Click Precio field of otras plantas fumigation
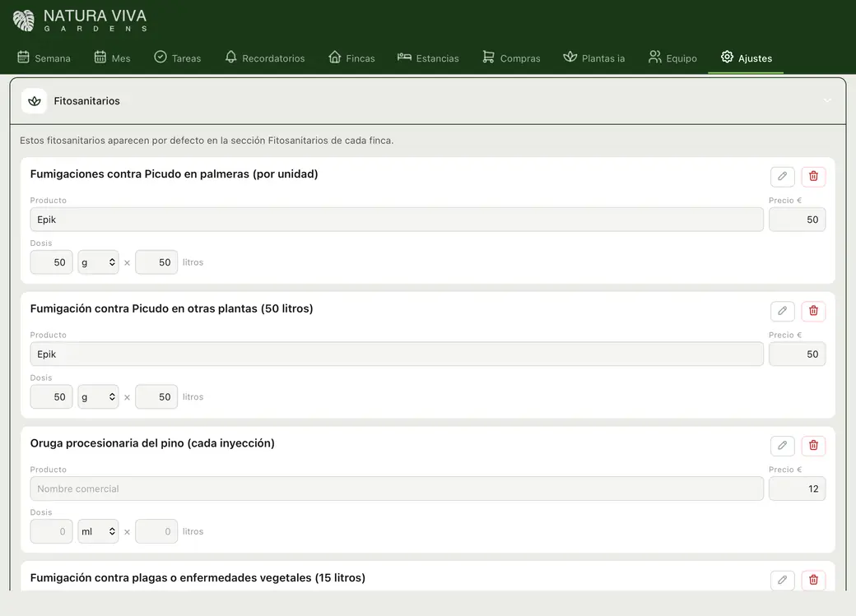Screen dimensions: 856x616 click(x=797, y=354)
